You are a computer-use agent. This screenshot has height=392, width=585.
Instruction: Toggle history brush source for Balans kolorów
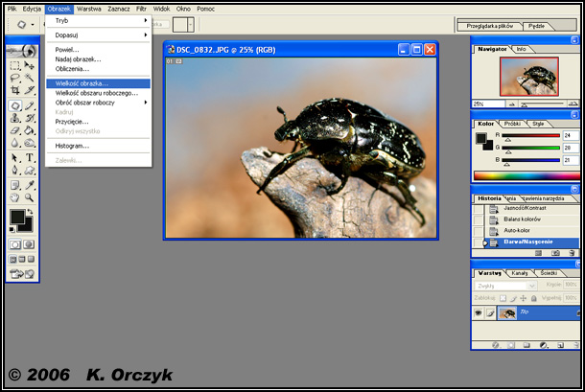click(479, 219)
